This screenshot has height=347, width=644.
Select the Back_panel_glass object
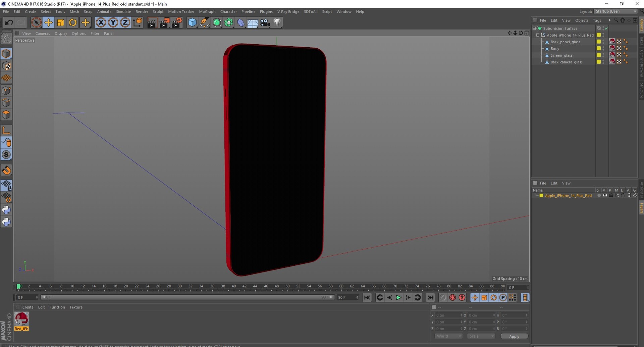click(565, 42)
